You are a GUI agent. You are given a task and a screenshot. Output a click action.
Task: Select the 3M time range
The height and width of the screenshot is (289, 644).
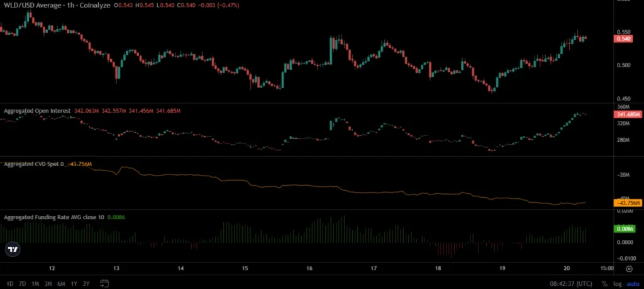point(48,284)
